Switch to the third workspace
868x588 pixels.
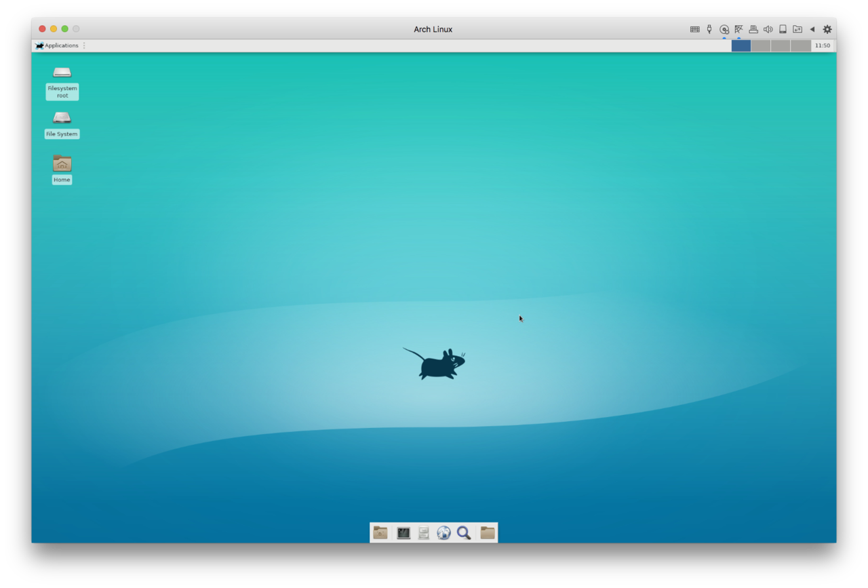pyautogui.click(x=781, y=45)
